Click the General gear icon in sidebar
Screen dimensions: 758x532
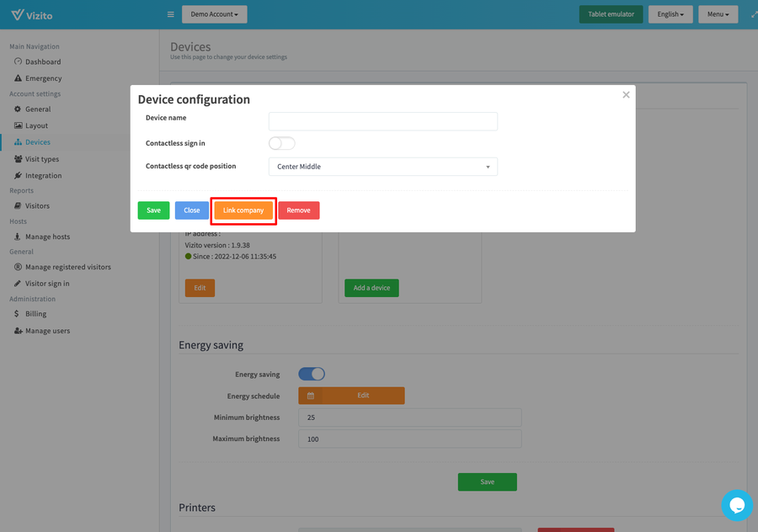(18, 109)
